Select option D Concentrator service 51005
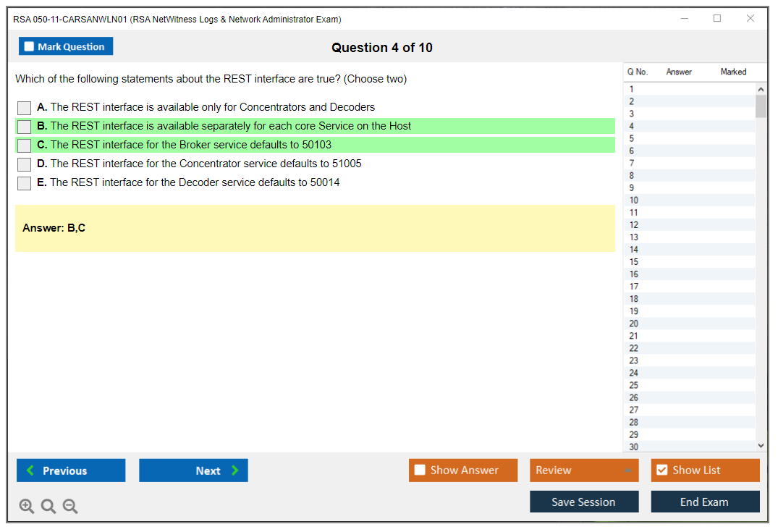Screen dimensions: 778x532 [x=25, y=164]
